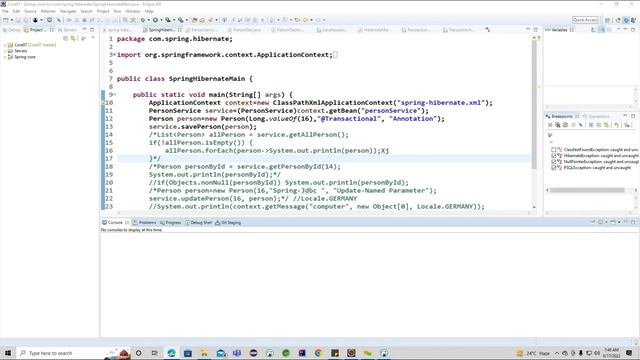Open the HibernateMa... editor tab
This screenshot has height=360, width=640.
coord(376,30)
